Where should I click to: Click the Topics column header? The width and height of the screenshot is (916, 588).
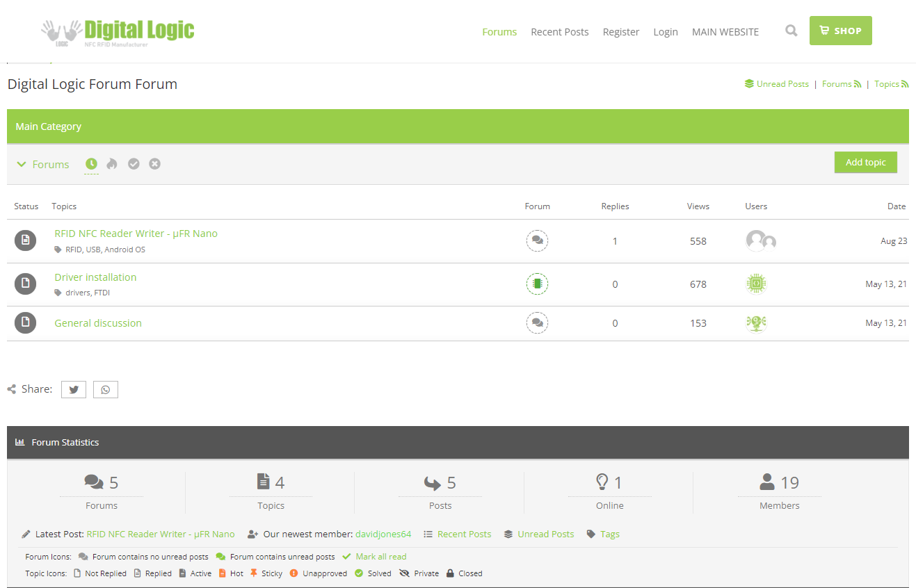pos(64,206)
